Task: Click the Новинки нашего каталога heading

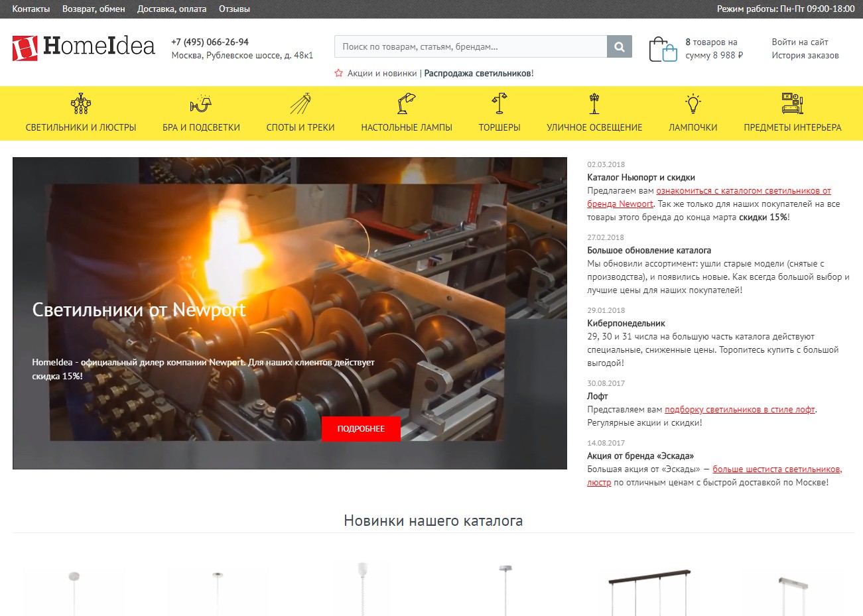Action: pos(433,521)
